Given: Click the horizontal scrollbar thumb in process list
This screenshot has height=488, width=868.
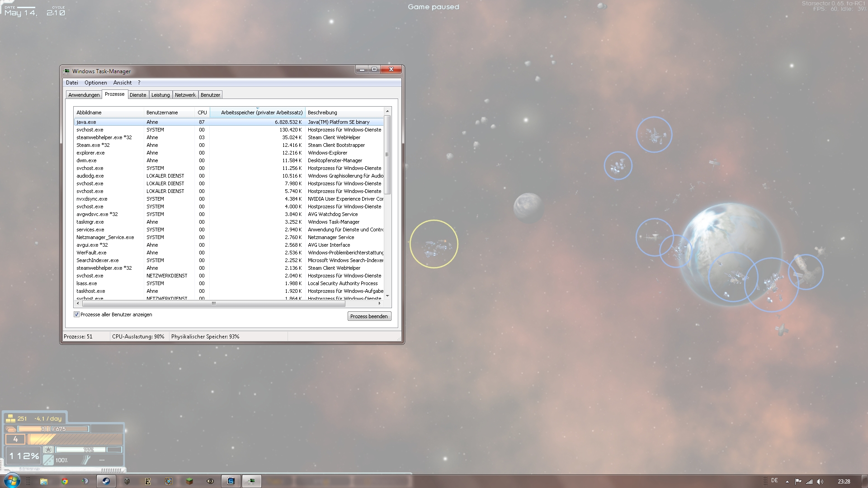Looking at the screenshot, I should coord(213,304).
